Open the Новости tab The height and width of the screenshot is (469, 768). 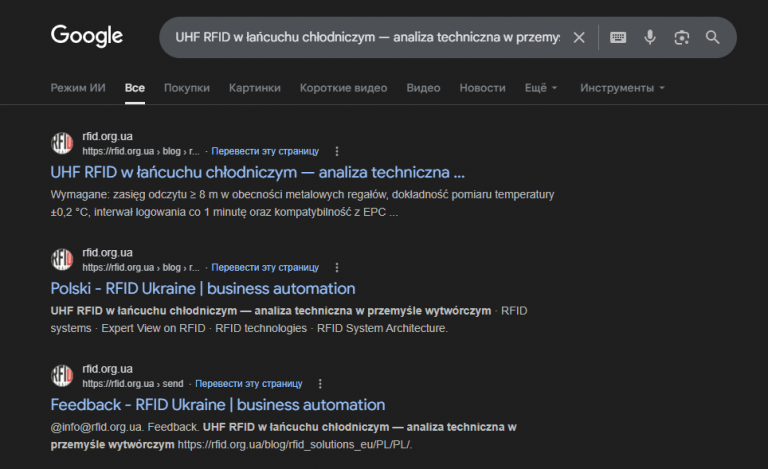pyautogui.click(x=482, y=88)
